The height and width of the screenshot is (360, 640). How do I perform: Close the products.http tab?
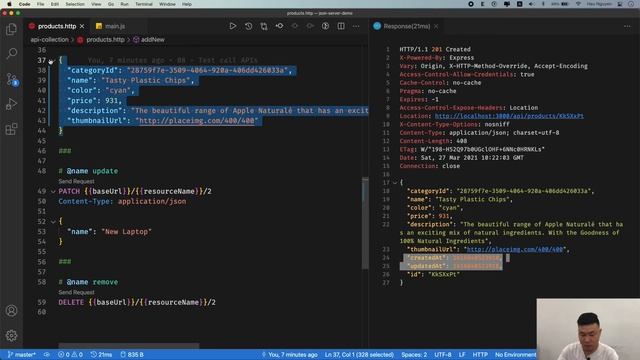[82, 26]
